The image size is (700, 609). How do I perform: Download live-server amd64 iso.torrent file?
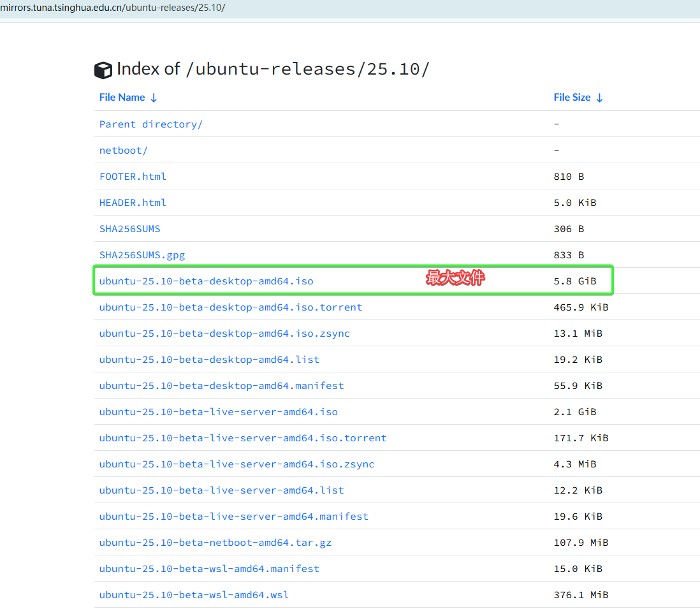(x=242, y=438)
